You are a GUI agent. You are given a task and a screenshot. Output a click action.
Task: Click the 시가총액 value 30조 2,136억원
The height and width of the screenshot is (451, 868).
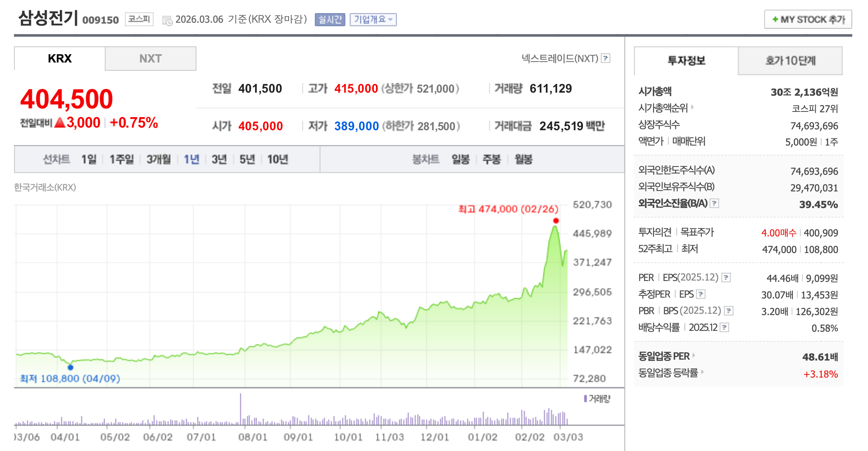(x=804, y=92)
